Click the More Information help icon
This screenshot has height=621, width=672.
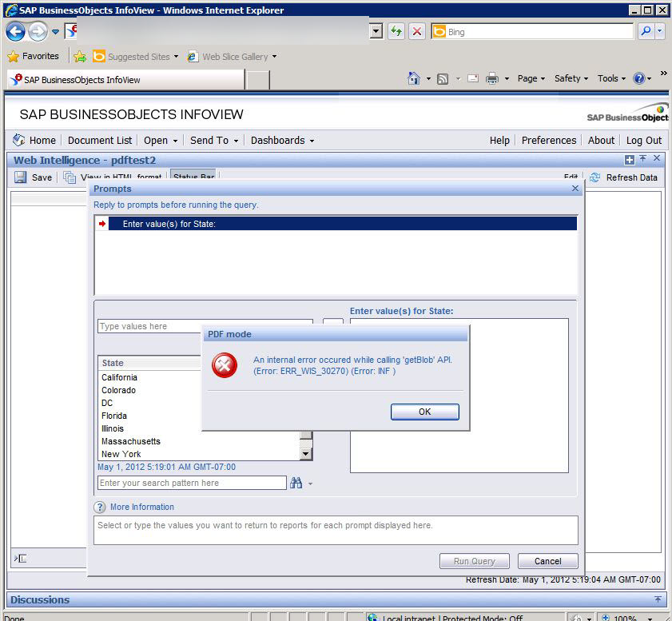click(x=99, y=507)
